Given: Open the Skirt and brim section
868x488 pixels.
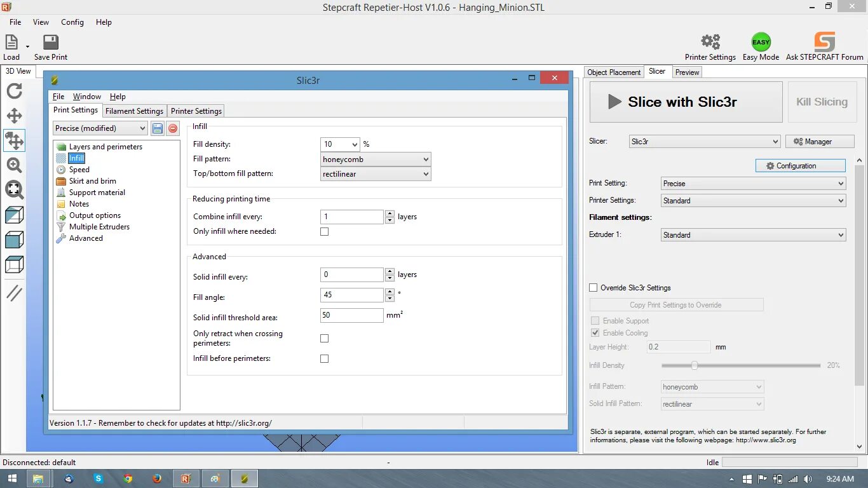Looking at the screenshot, I should tap(93, 181).
